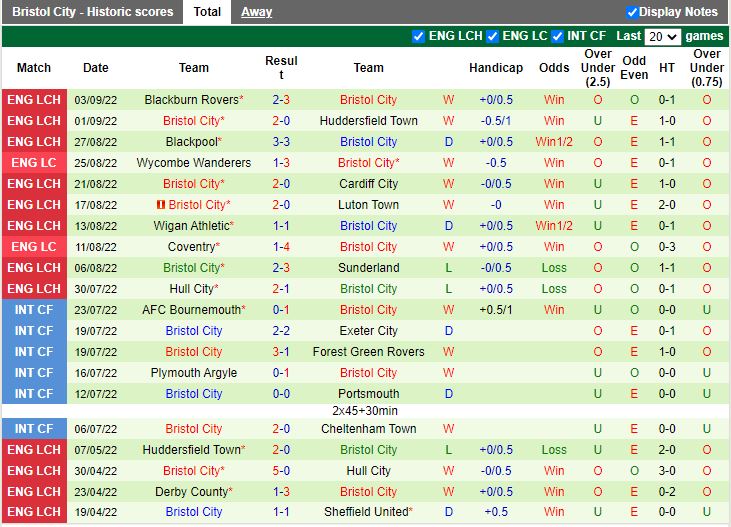Click the Date column header
Viewport: 731px width, 527px height.
(96, 68)
